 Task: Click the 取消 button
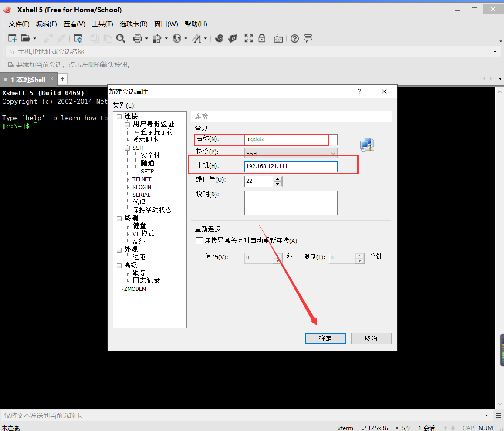(x=371, y=339)
